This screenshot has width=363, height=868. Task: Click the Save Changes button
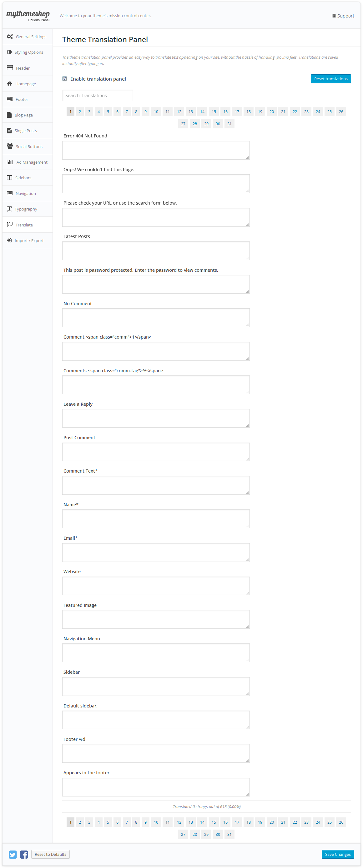[x=337, y=854]
